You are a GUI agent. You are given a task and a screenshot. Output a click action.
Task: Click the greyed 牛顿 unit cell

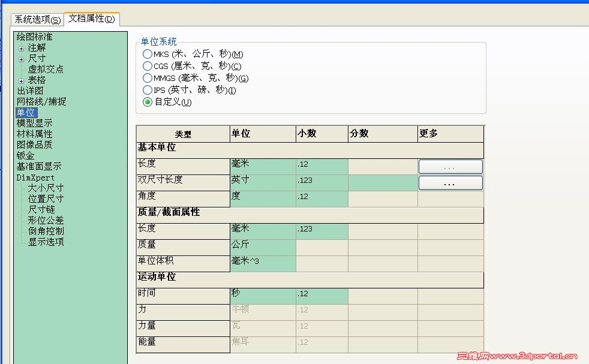tap(263, 312)
